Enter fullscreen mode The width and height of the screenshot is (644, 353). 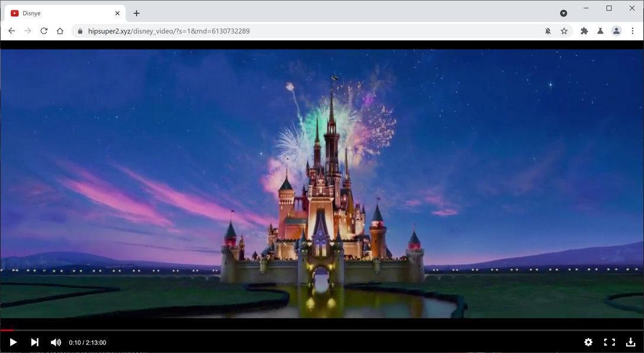(610, 342)
